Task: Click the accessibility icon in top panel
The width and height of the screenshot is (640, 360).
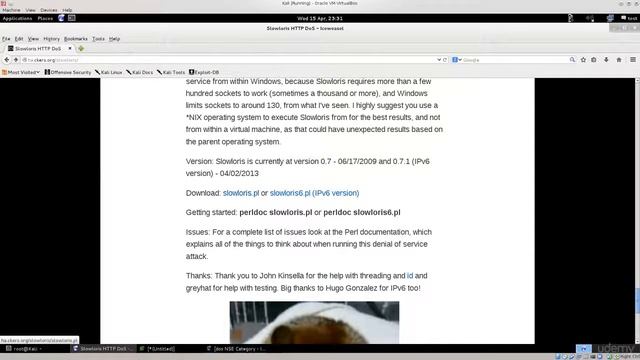Action: click(x=571, y=18)
